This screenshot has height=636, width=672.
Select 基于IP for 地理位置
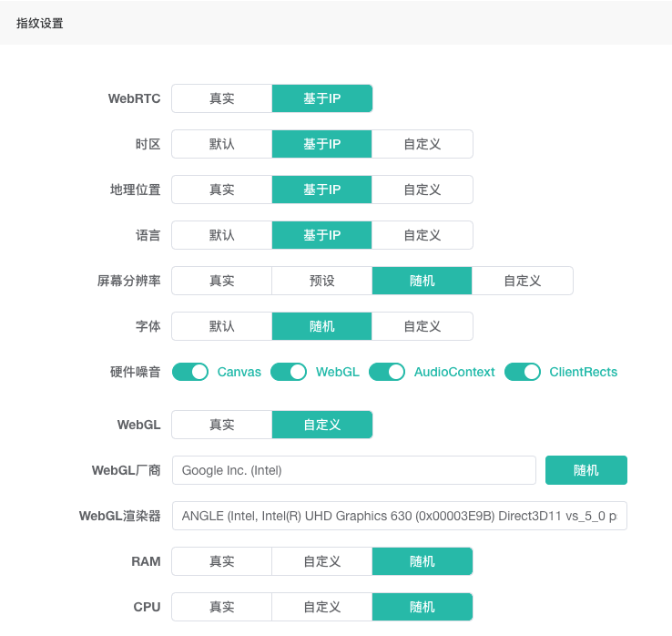tap(321, 190)
